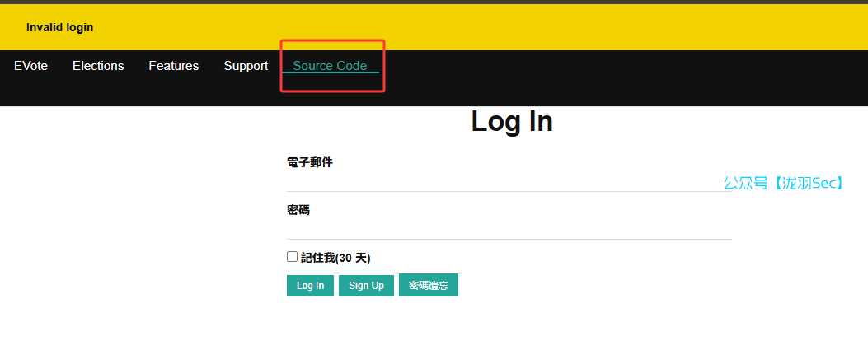Focus the 密碼 password input field
The height and width of the screenshot is (364, 868).
pyautogui.click(x=509, y=229)
